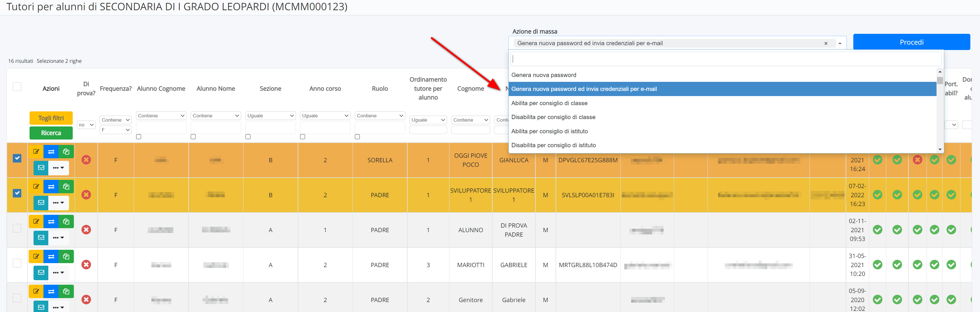Click the edit icon in the MARIOTTI row

tap(36, 257)
